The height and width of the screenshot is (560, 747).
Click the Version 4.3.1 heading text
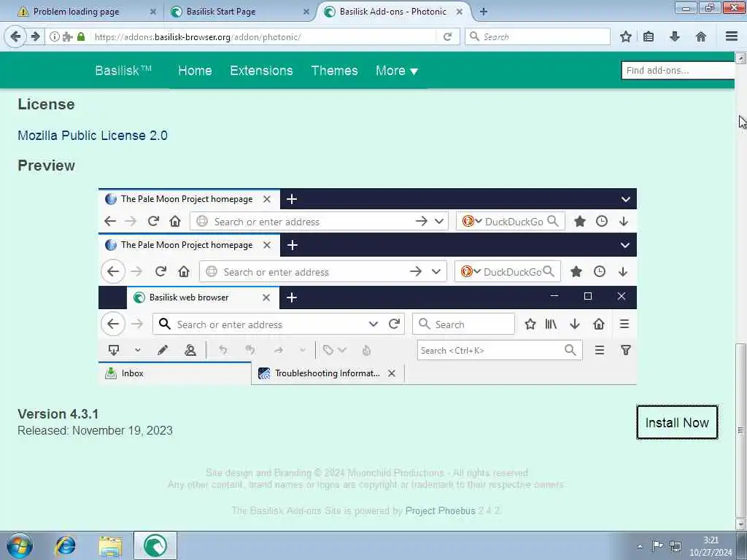click(58, 414)
